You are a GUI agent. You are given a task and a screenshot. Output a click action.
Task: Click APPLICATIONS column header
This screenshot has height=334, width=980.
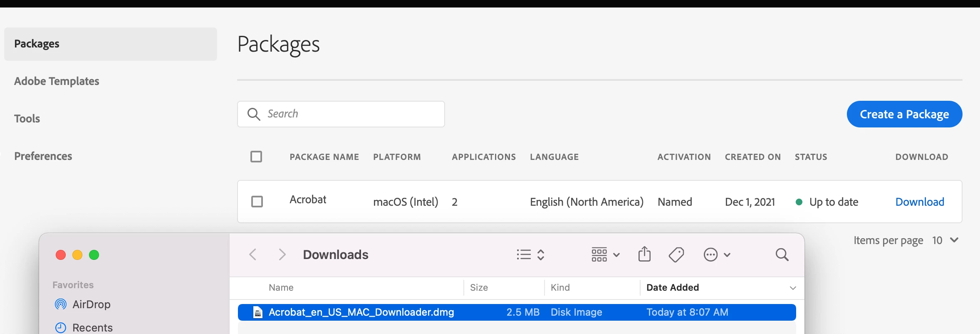(x=484, y=157)
